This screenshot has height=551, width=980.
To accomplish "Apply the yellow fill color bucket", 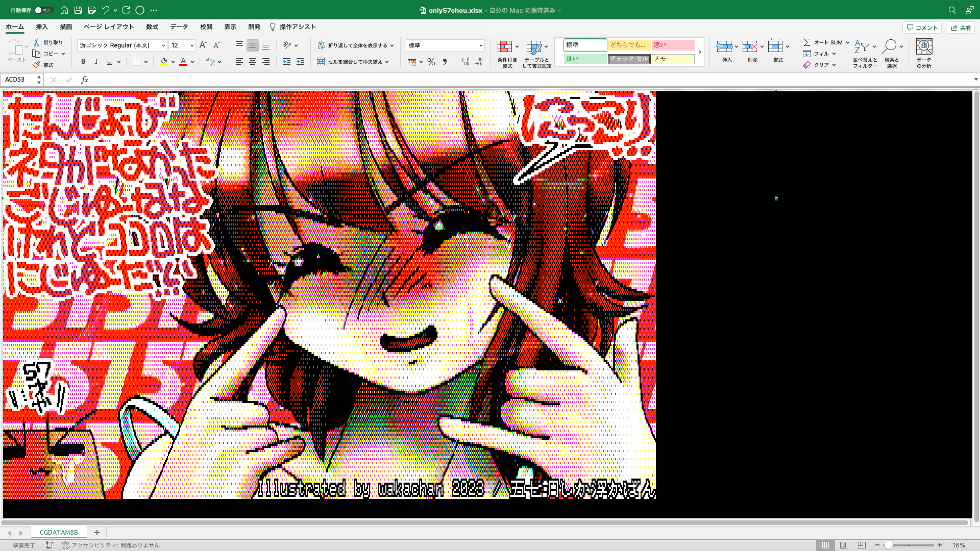I will pyautogui.click(x=164, y=62).
